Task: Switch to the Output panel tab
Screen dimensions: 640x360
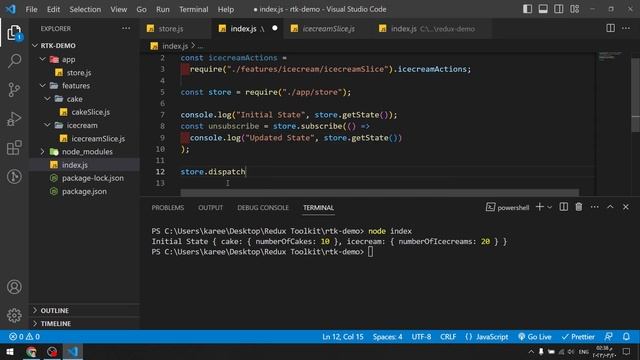Action: click(x=211, y=208)
